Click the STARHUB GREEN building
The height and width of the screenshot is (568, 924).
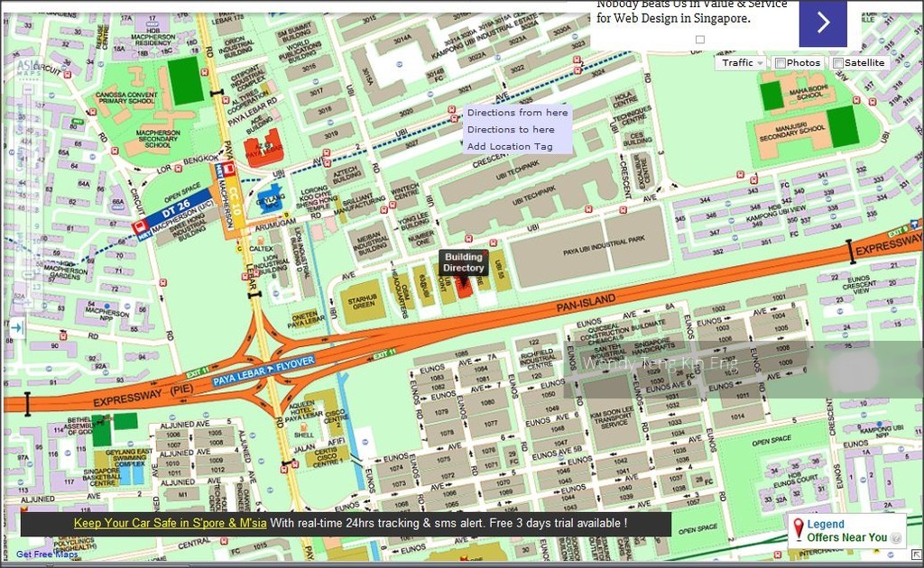point(362,301)
